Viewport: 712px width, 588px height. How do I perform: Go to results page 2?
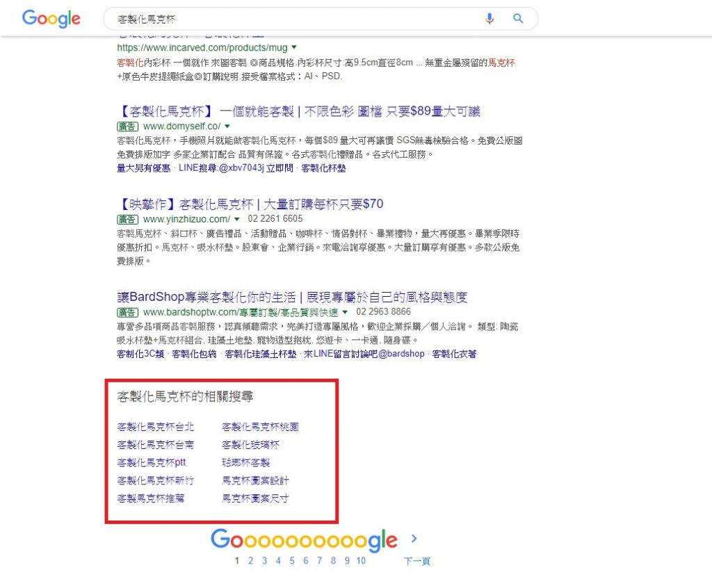tap(250, 561)
